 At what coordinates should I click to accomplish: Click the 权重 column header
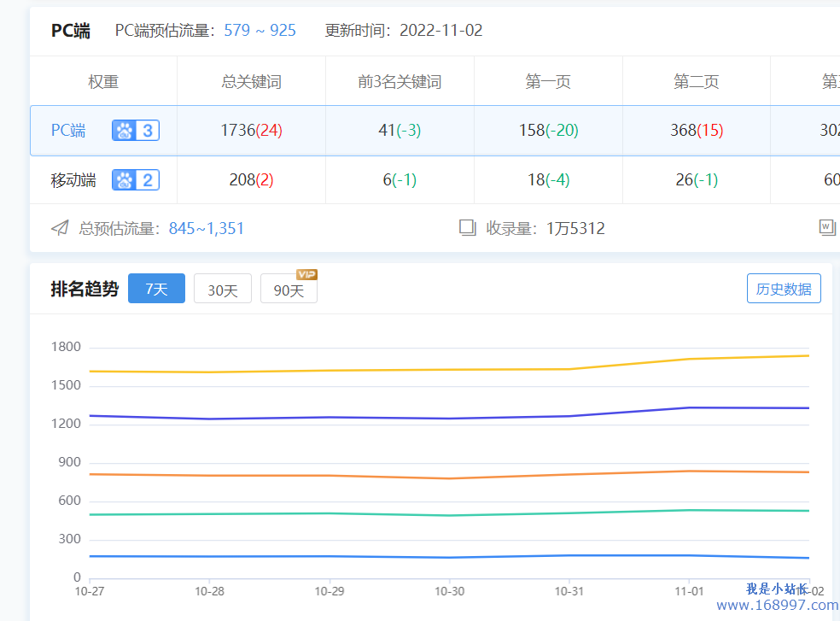[x=102, y=81]
